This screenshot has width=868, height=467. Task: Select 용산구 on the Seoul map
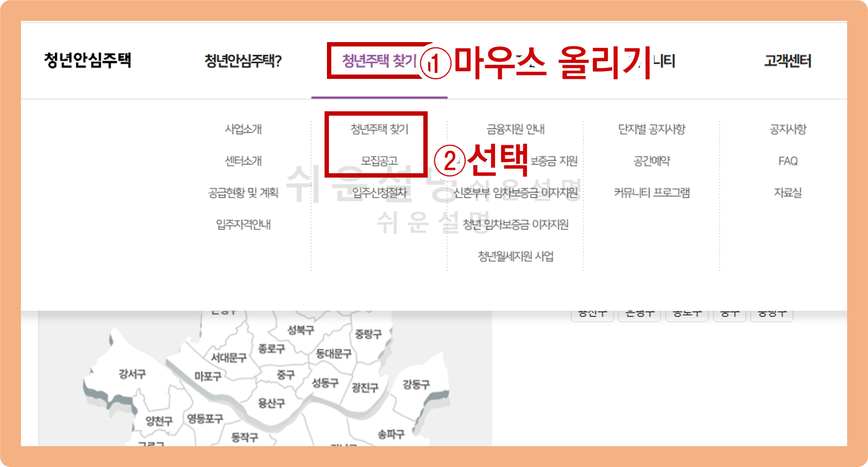coord(271,403)
